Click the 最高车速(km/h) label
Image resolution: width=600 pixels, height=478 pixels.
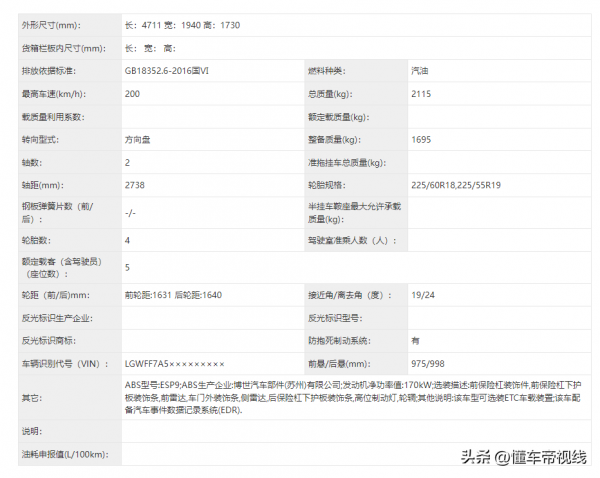click(x=53, y=94)
